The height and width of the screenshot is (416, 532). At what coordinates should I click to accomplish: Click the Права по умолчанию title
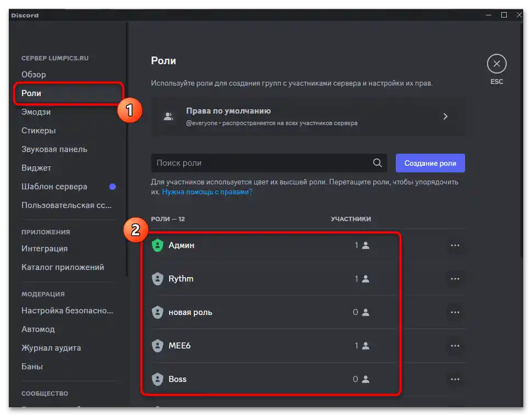(x=228, y=111)
